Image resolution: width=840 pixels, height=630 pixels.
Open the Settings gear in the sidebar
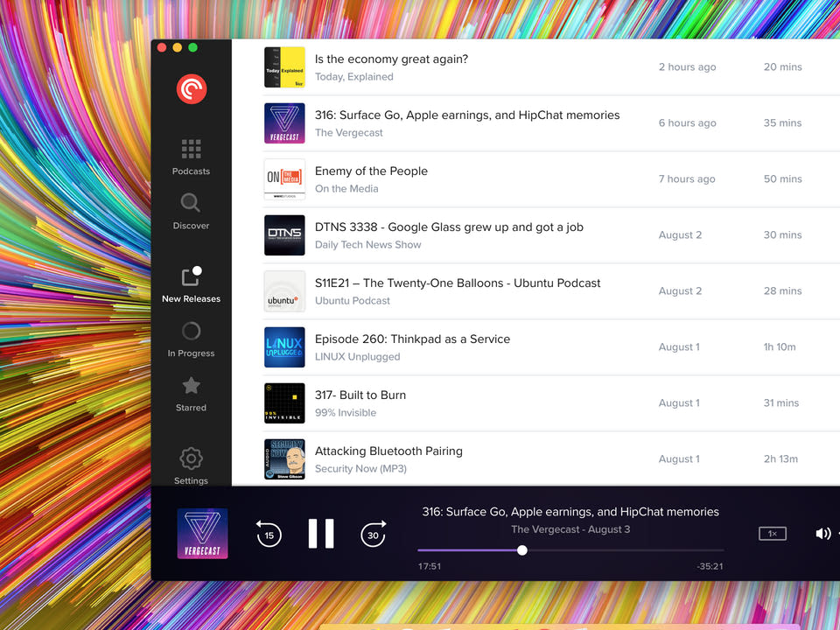(191, 462)
